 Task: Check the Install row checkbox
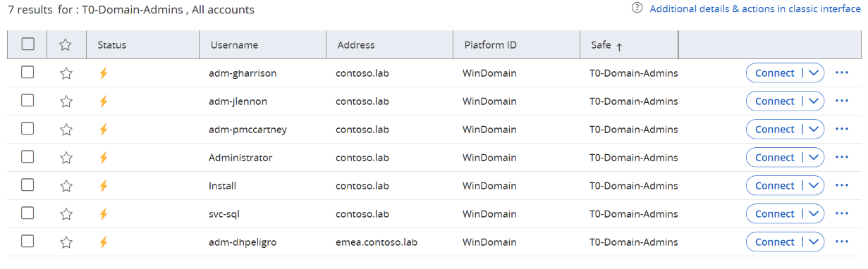click(x=27, y=184)
